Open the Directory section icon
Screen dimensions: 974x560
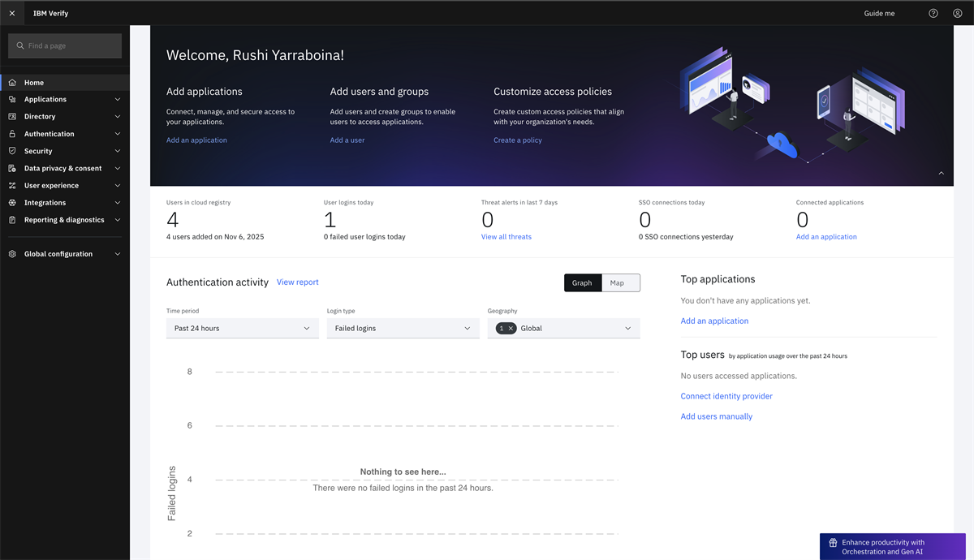pyautogui.click(x=12, y=116)
